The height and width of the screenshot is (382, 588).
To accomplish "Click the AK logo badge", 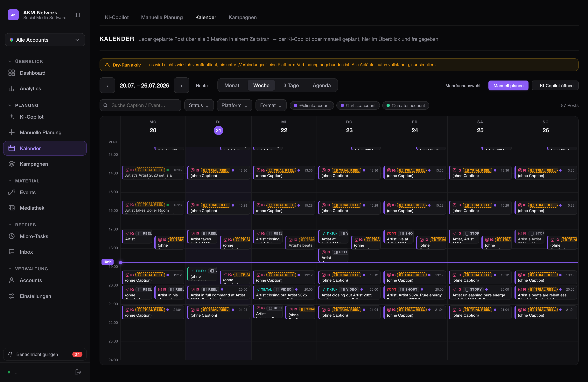I will tap(13, 15).
